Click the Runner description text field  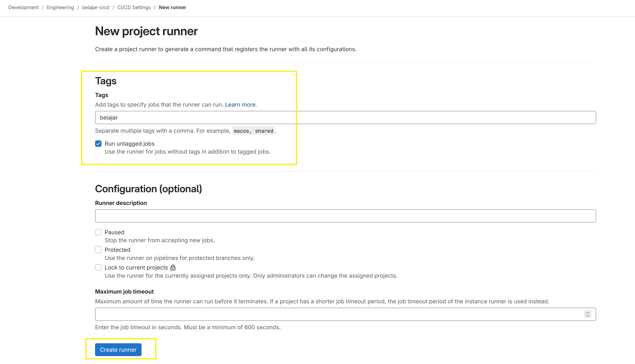click(345, 216)
